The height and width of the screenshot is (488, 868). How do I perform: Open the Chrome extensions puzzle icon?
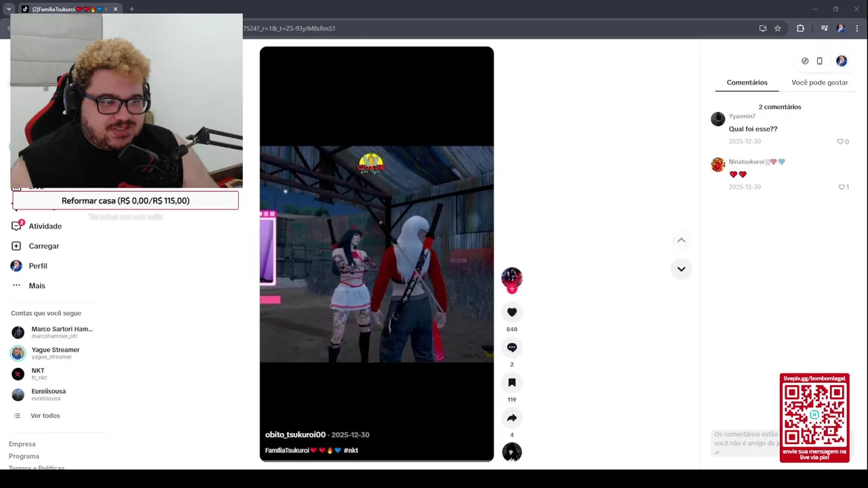800,28
